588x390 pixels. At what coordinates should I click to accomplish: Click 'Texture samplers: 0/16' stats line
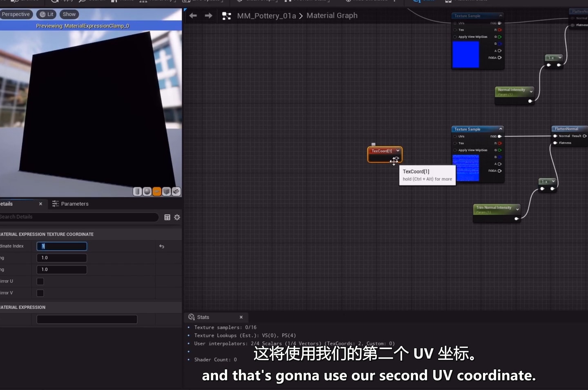point(225,328)
